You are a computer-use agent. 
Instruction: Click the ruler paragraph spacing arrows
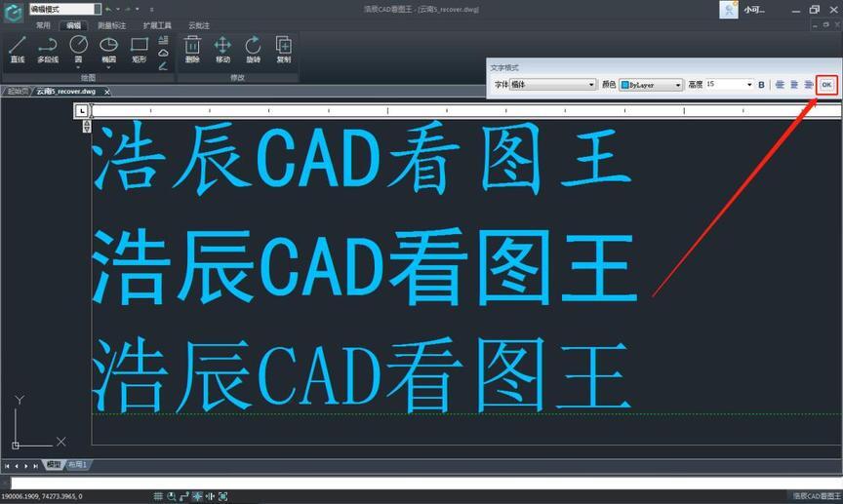click(x=87, y=127)
